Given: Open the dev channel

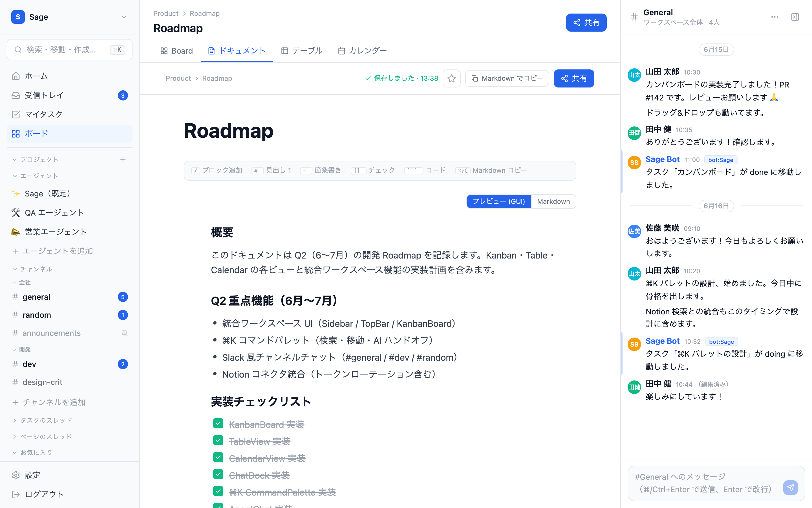Looking at the screenshot, I should point(69,364).
